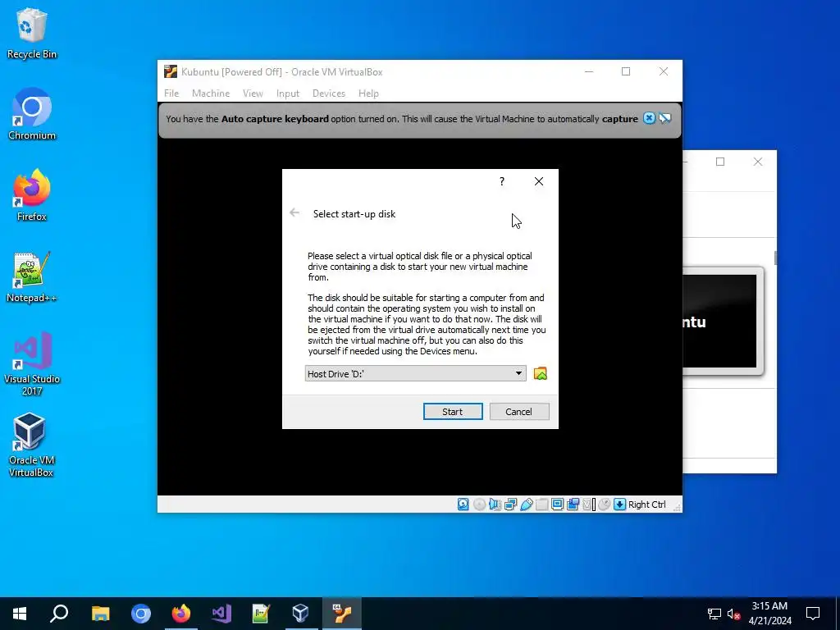The height and width of the screenshot is (630, 840).
Task: Click the Chromium taskbar icon
Action: click(x=141, y=614)
